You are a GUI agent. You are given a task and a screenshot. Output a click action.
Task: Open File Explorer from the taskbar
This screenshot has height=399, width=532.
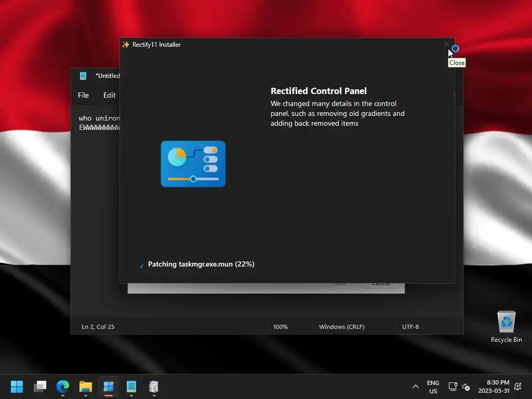pyautogui.click(x=86, y=387)
